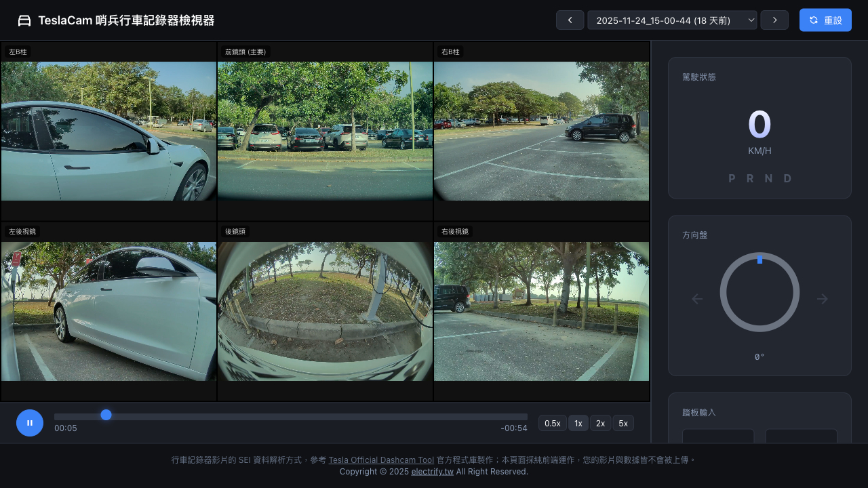Choose 5x playback speed
This screenshot has width=868, height=488.
(623, 423)
